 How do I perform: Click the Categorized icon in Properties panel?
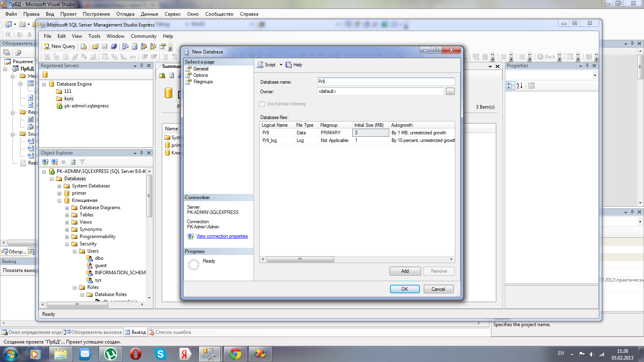pyautogui.click(x=510, y=86)
